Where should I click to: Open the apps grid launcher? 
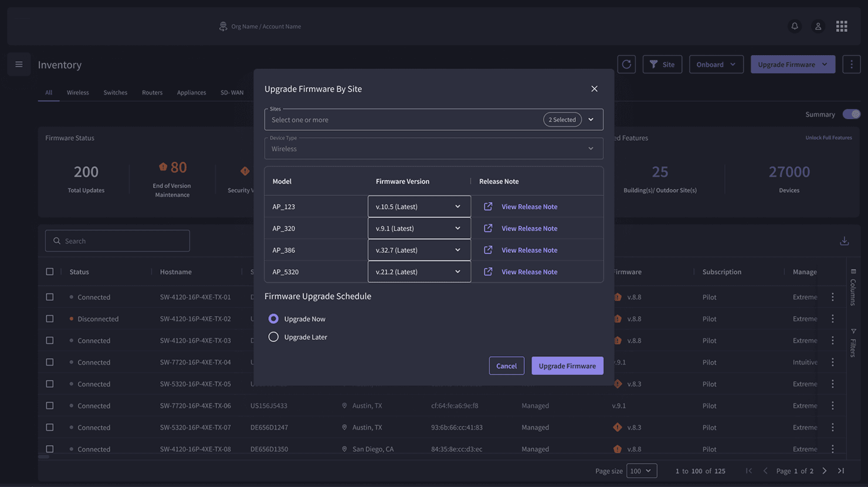tap(842, 26)
